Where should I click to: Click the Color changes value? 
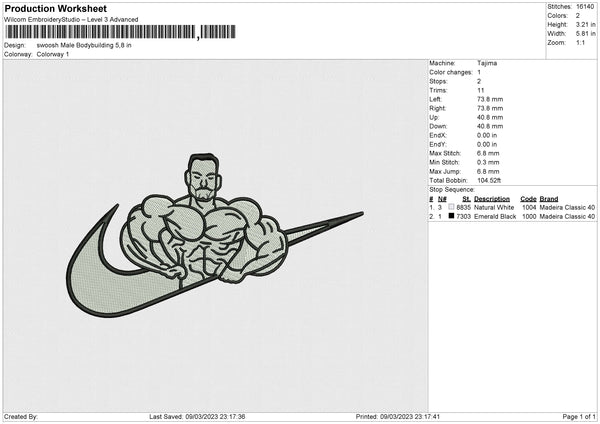click(x=479, y=72)
